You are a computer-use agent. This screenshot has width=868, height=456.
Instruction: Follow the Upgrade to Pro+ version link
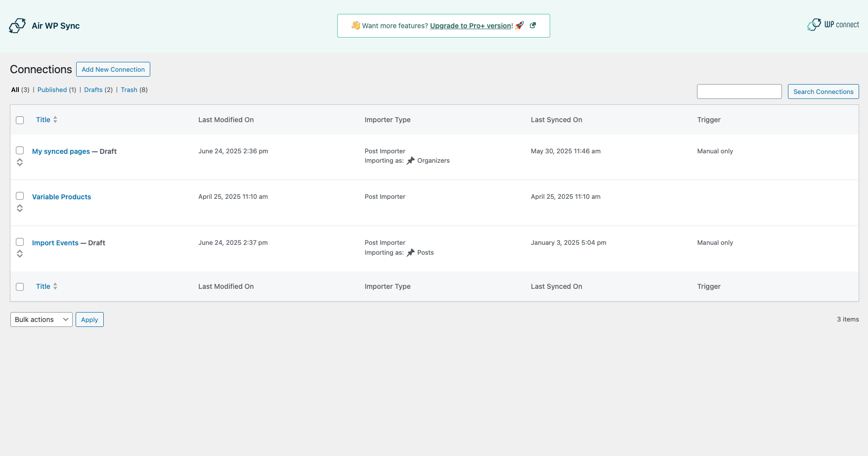(471, 26)
